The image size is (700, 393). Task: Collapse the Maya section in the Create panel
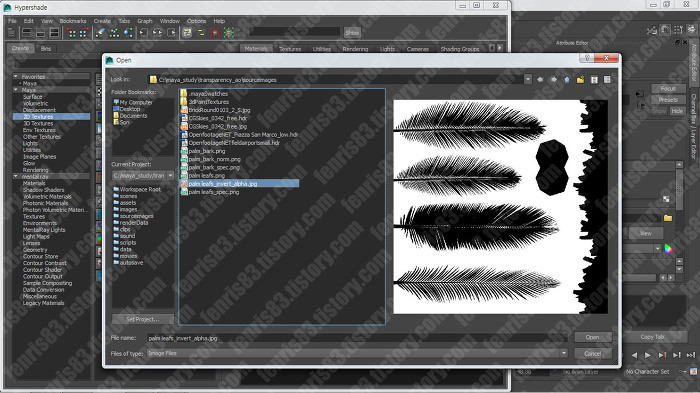16,90
